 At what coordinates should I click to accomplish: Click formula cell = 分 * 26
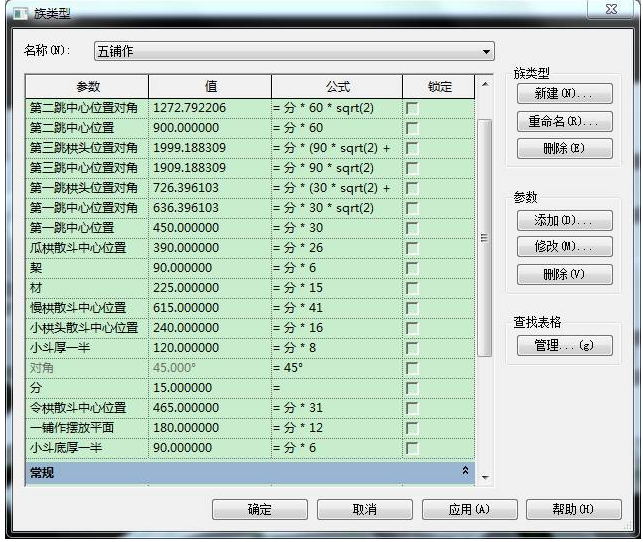(x=337, y=248)
